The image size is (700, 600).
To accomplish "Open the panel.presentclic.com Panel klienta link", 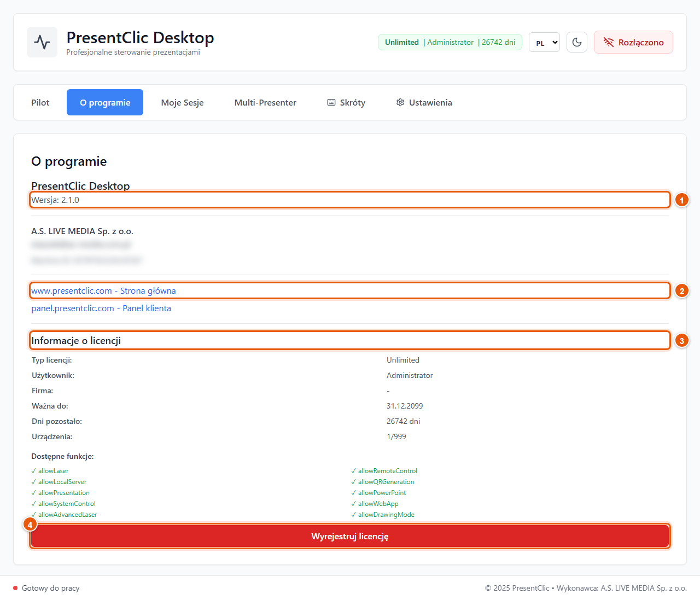I will [101, 308].
